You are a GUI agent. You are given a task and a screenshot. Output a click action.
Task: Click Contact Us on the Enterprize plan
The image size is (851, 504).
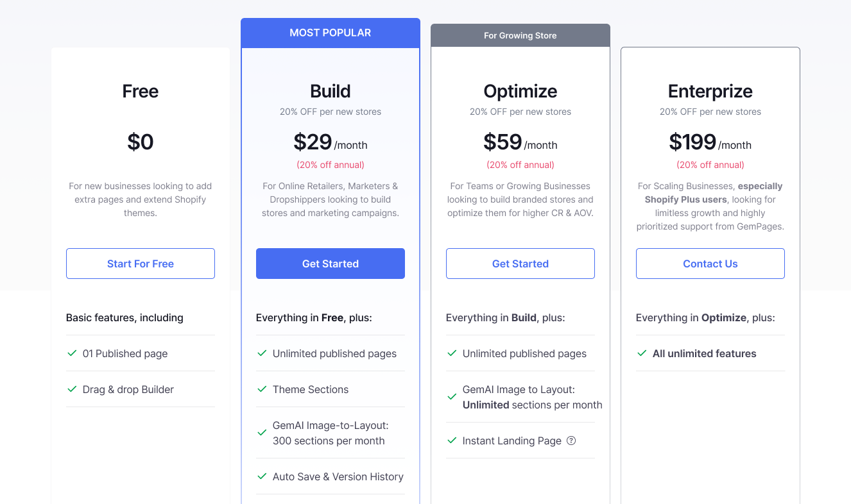coord(710,264)
